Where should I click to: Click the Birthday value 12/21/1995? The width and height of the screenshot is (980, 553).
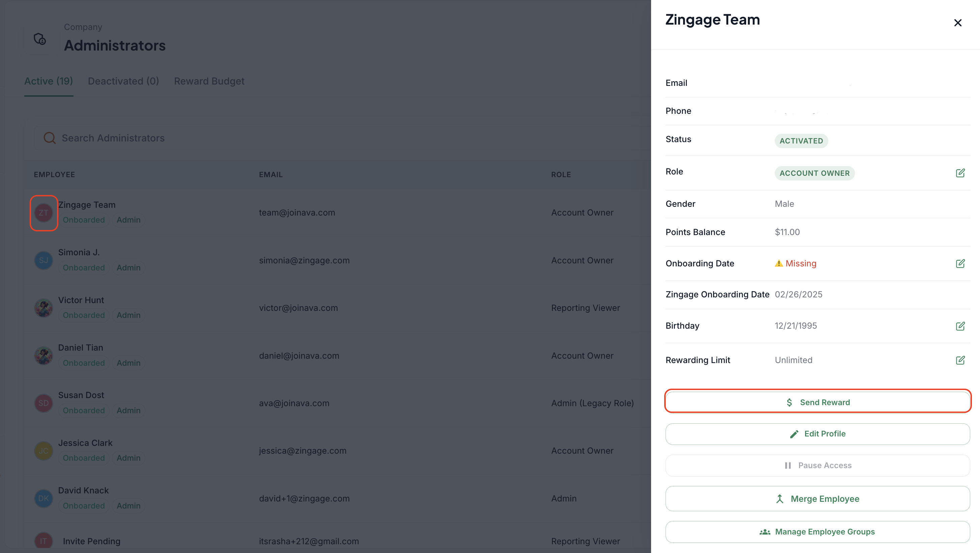[x=796, y=326]
